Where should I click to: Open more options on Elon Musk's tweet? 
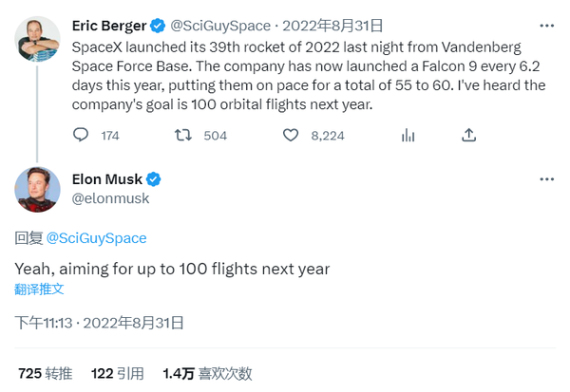545,179
